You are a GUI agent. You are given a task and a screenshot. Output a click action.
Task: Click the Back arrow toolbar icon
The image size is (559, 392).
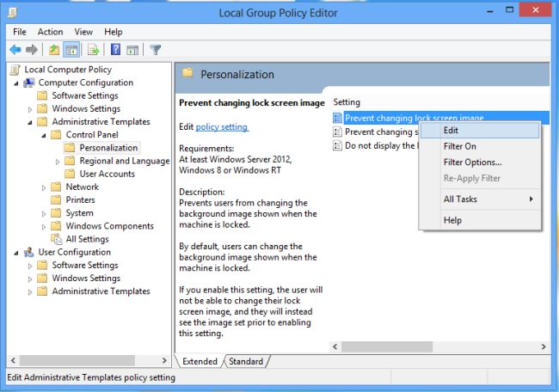15,50
